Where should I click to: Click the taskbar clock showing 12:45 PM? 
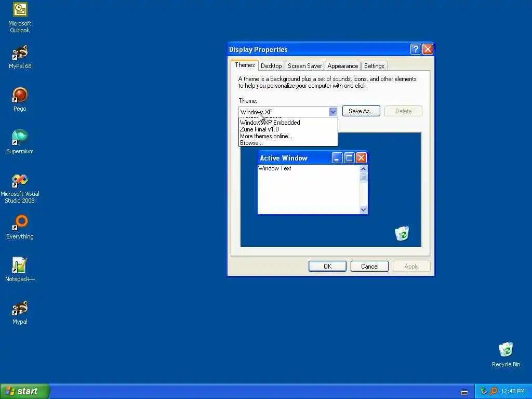(x=513, y=391)
